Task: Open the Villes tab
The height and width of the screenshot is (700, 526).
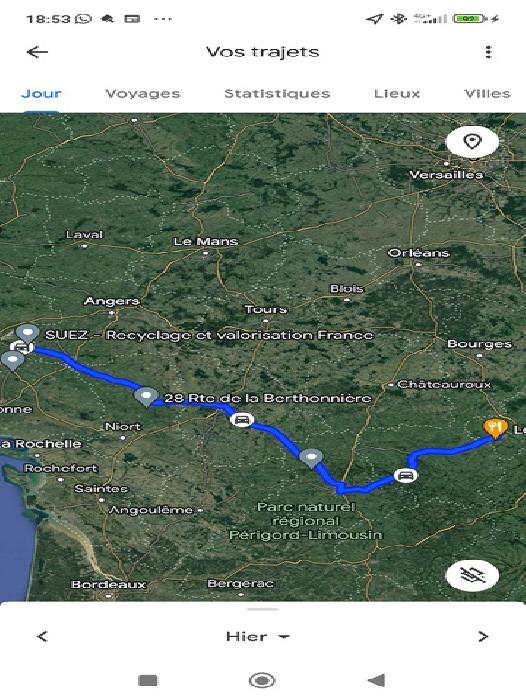Action: tap(487, 94)
